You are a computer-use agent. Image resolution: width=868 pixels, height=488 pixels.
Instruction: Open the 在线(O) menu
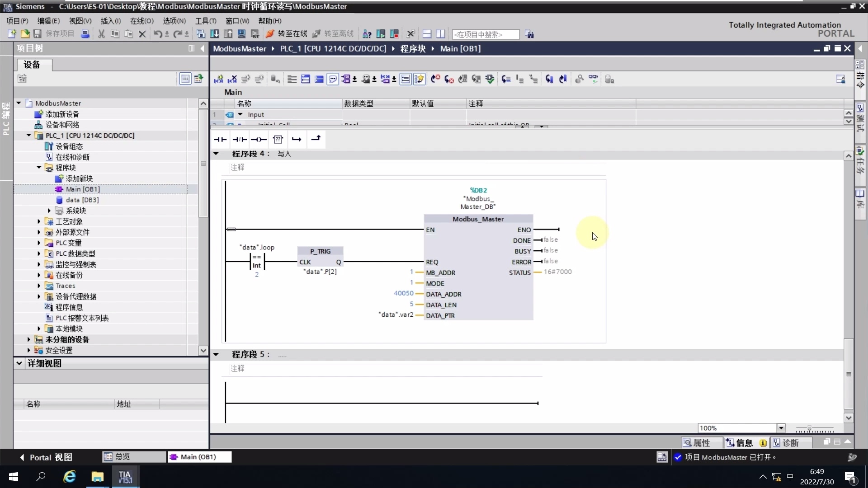coord(142,21)
